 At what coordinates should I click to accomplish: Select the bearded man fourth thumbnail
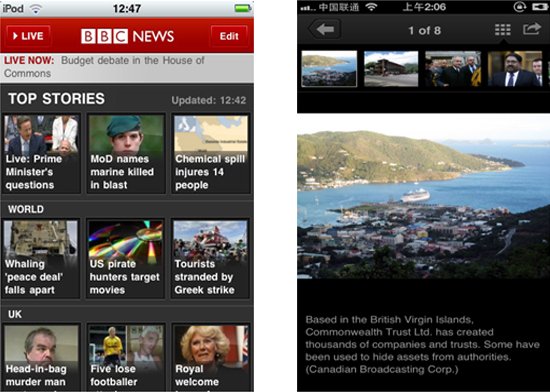click(x=515, y=69)
